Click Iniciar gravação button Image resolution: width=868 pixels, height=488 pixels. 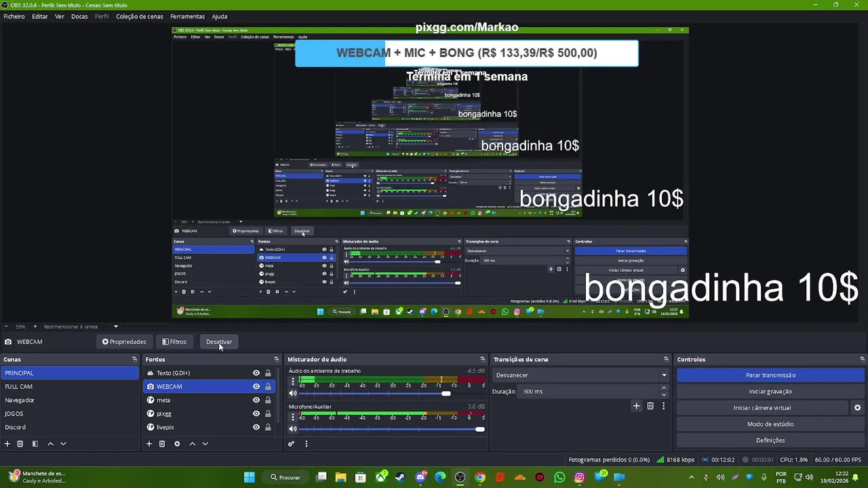[x=770, y=391]
